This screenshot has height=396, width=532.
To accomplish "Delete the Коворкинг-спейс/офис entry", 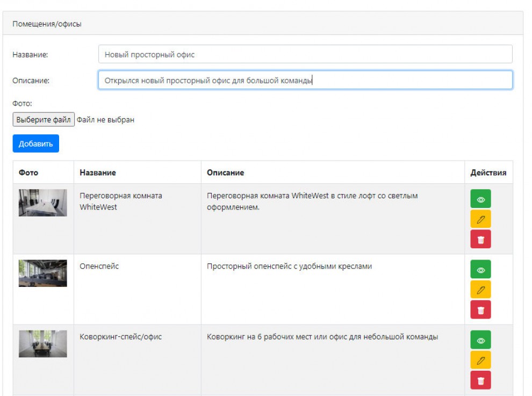I will click(x=480, y=380).
